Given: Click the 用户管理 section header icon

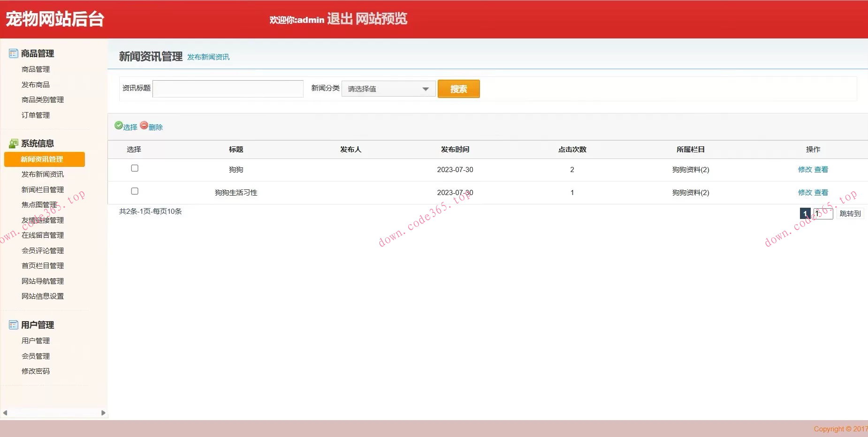Looking at the screenshot, I should click(x=12, y=324).
